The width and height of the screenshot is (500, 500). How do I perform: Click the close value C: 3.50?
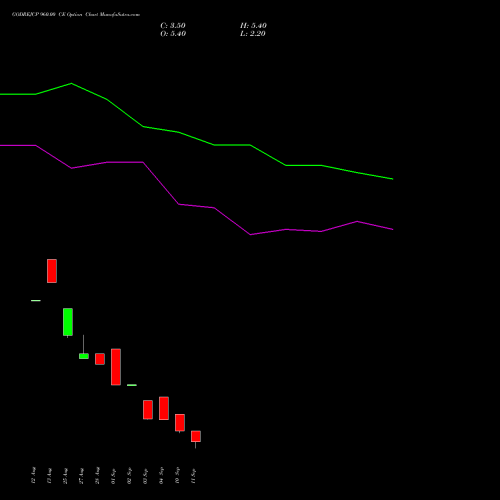[173, 26]
